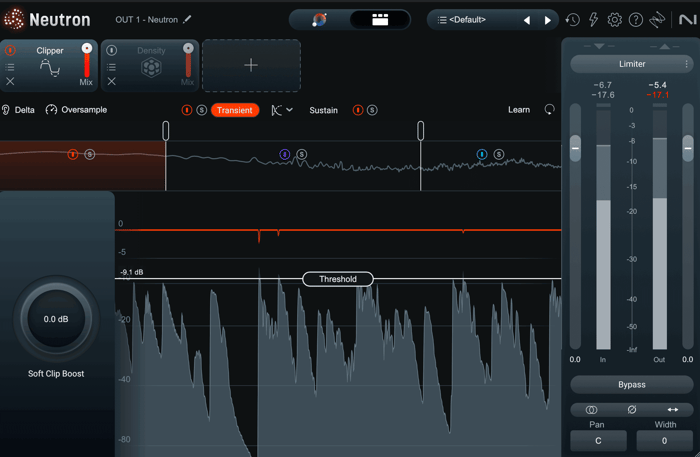Click the Width value field 0
This screenshot has width=700, height=457.
click(x=664, y=440)
